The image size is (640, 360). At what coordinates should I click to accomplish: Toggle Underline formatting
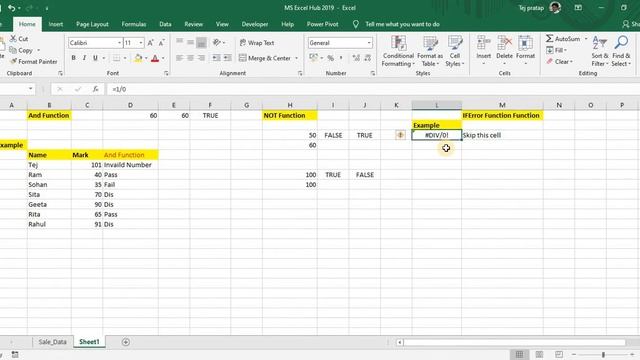click(x=95, y=58)
